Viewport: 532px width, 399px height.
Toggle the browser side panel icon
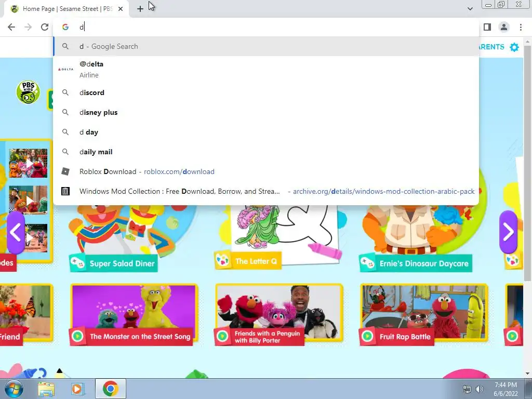pos(487,27)
